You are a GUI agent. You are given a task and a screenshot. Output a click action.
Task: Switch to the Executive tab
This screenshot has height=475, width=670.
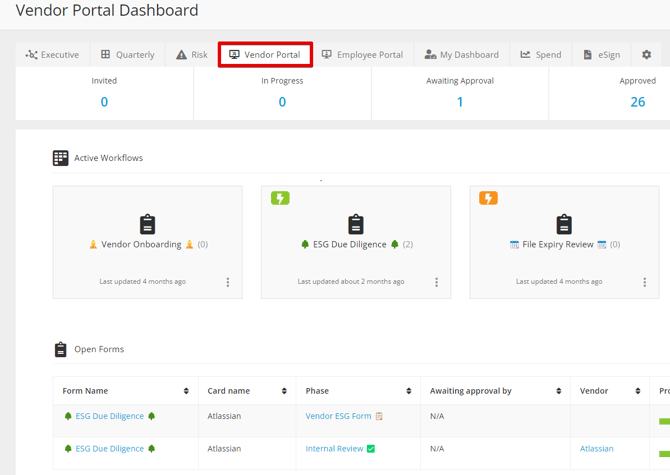(52, 55)
